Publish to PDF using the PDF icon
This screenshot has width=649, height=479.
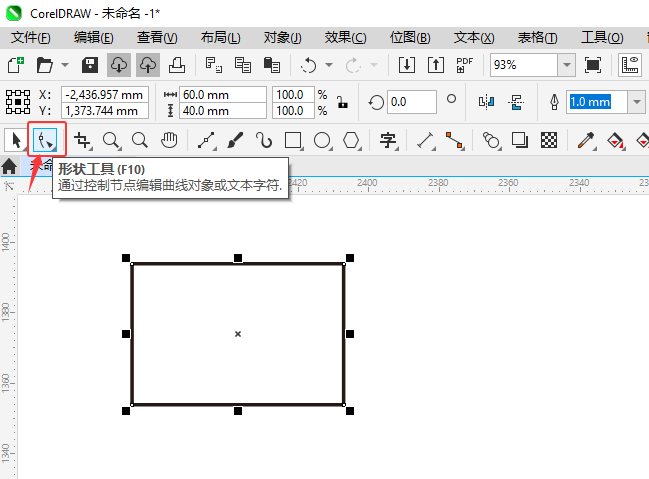[x=464, y=65]
